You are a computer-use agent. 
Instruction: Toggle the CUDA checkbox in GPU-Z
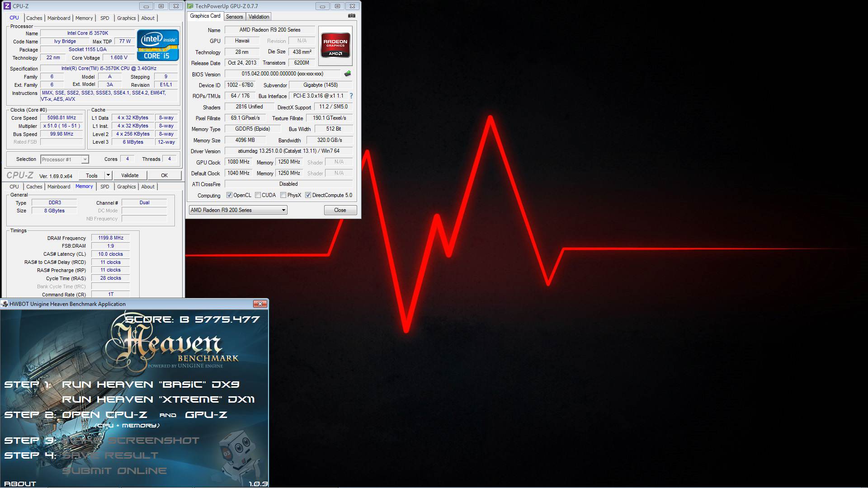pyautogui.click(x=258, y=195)
